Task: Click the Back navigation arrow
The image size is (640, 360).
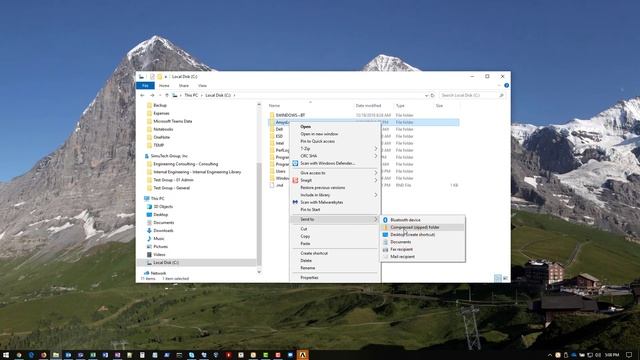Action: tap(142, 95)
